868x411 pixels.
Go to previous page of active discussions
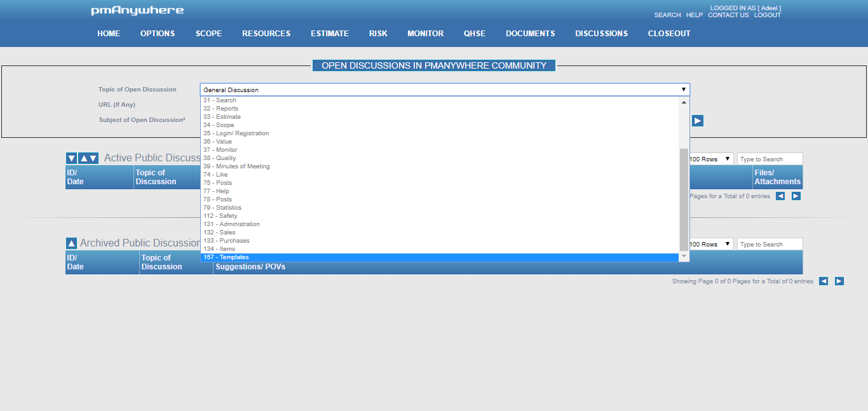[780, 196]
